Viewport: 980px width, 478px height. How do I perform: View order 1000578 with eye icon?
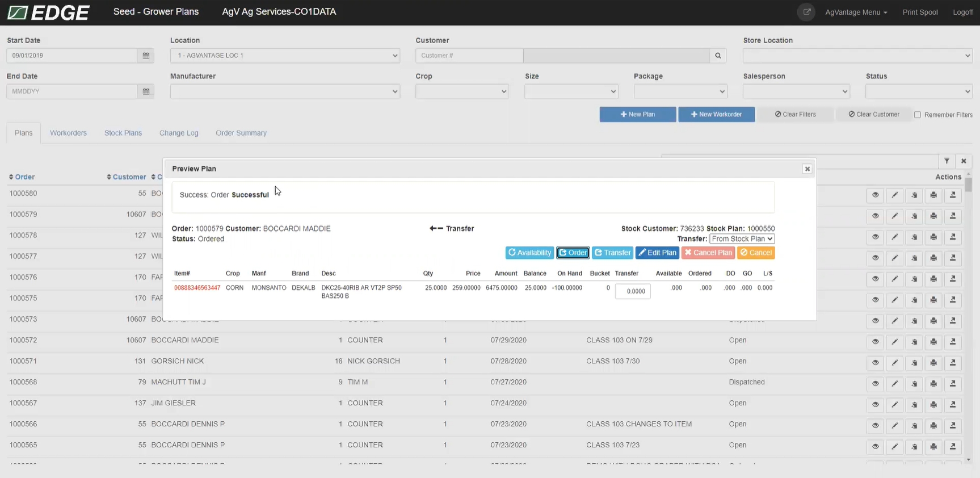(875, 237)
